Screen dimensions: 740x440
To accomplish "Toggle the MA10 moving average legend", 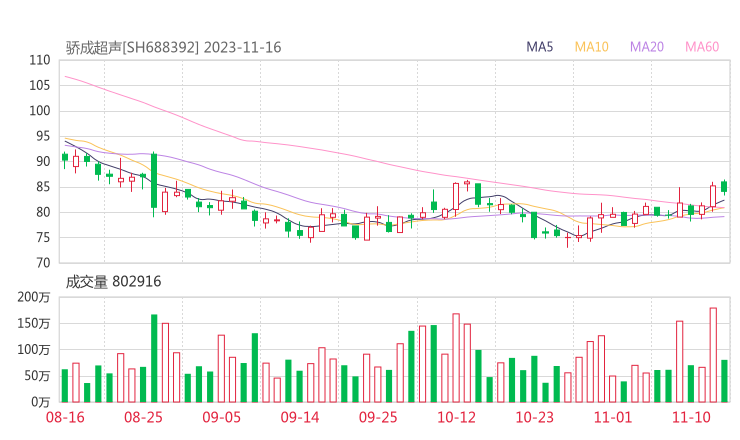I will click(x=591, y=47).
